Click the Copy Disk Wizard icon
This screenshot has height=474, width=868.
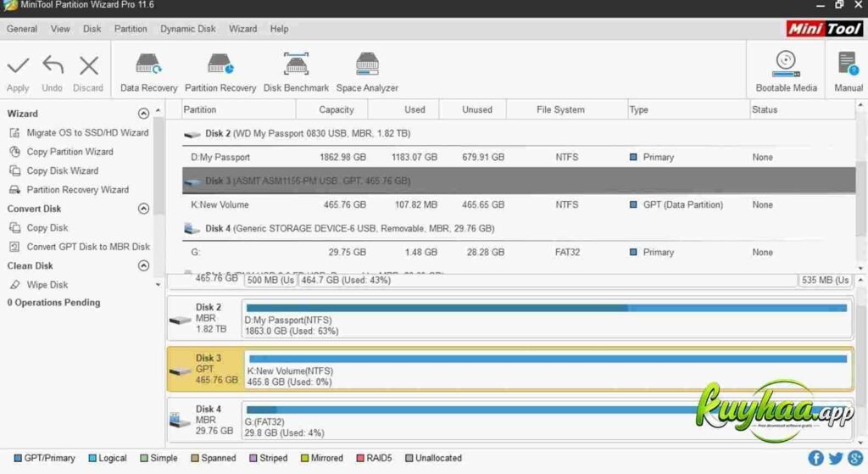(x=15, y=170)
